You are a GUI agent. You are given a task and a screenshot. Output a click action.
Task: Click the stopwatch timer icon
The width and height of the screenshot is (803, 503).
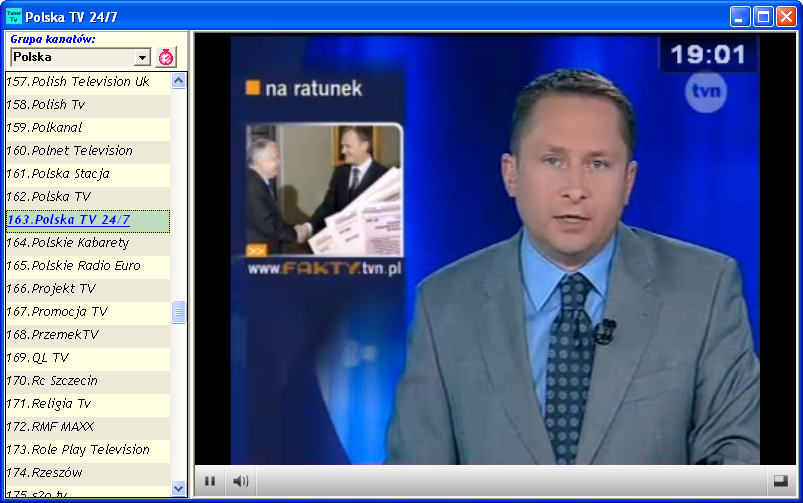click(x=166, y=57)
